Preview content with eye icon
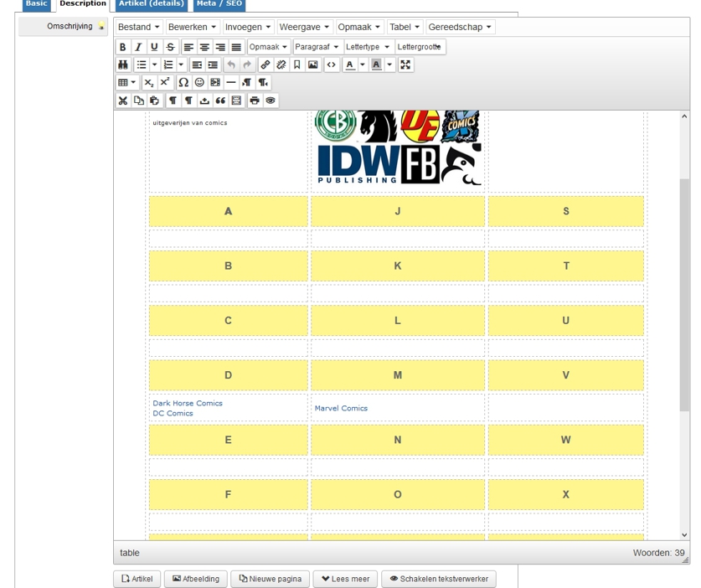Viewport: 701px width, 588px height. (x=271, y=101)
